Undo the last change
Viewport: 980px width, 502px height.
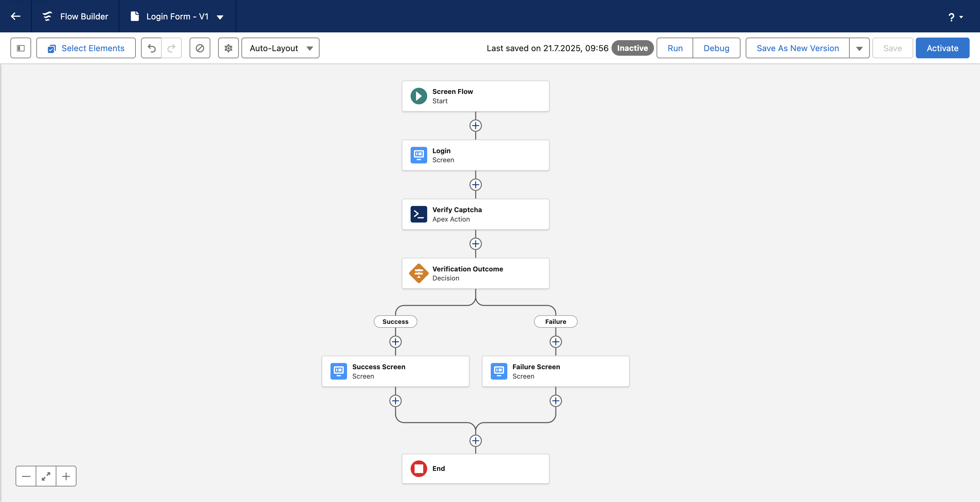pos(151,48)
